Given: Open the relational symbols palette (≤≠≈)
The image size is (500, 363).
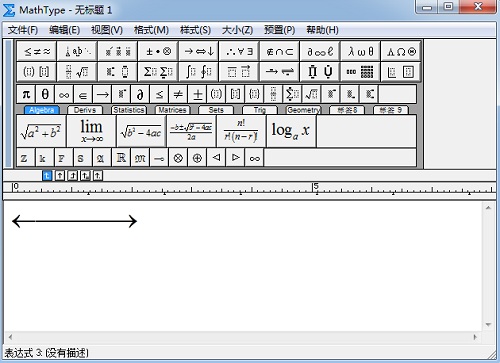Looking at the screenshot, I should click(x=37, y=52).
